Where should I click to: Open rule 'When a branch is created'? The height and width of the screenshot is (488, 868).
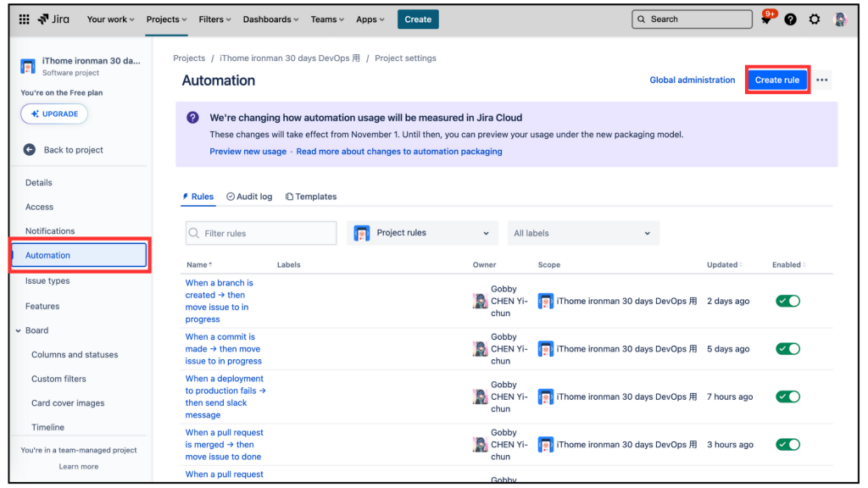pyautogui.click(x=220, y=301)
